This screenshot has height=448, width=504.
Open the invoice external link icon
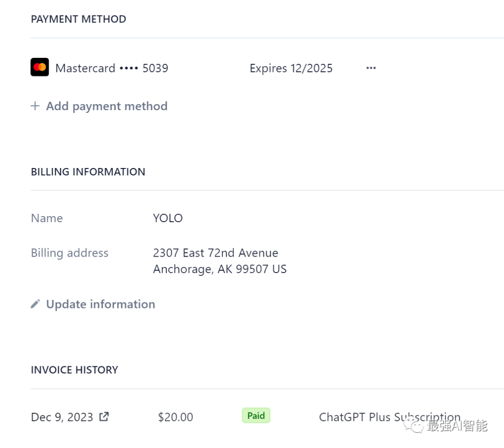pos(105,416)
